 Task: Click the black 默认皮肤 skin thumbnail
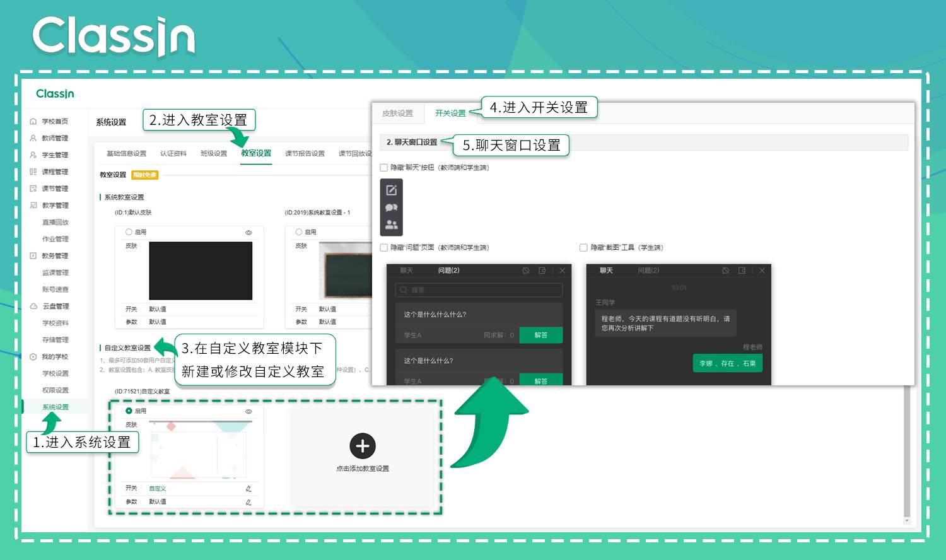[x=201, y=271]
